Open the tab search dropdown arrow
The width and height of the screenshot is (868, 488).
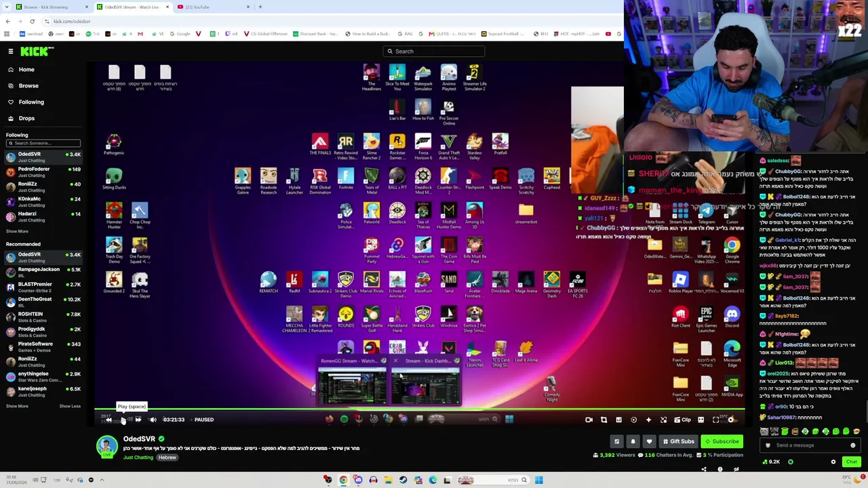tap(6, 7)
